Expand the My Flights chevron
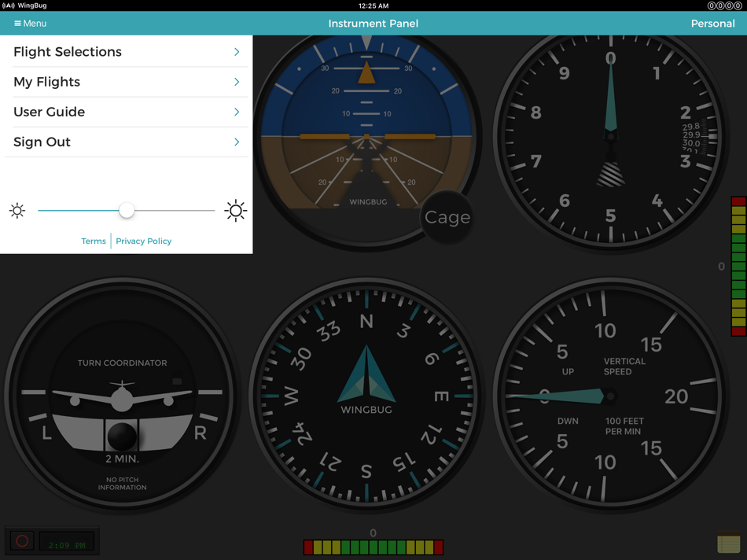Screen dimensions: 747x560 (x=237, y=82)
